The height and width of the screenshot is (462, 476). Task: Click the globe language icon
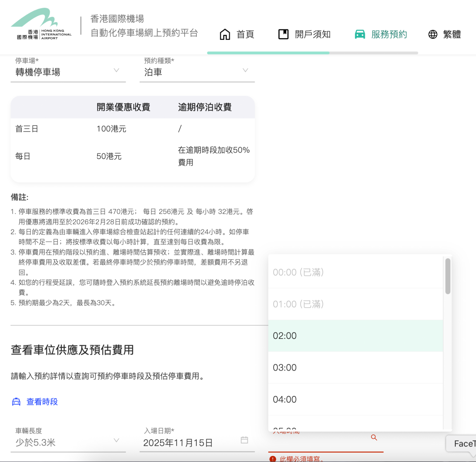click(x=433, y=34)
